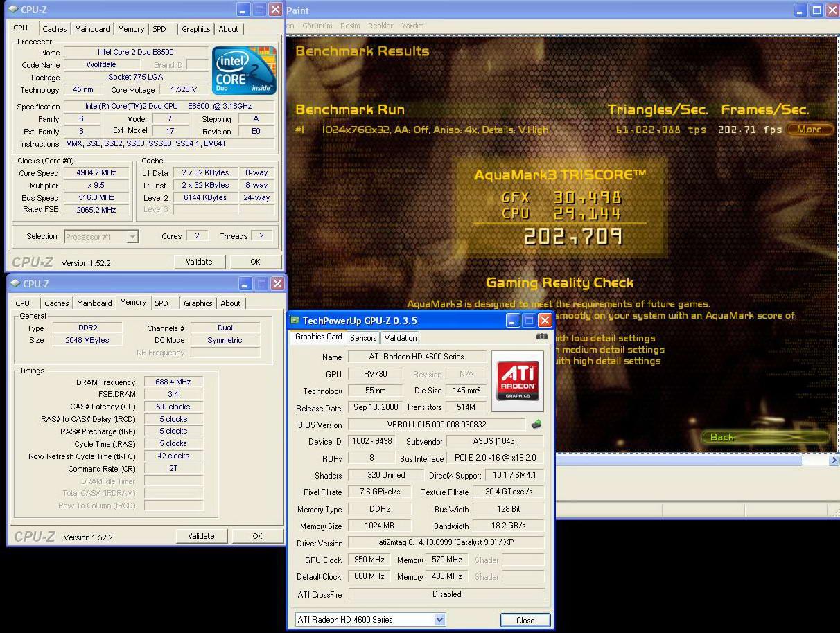Click the Intel Core 2 Duo E8500 name field

(136, 52)
